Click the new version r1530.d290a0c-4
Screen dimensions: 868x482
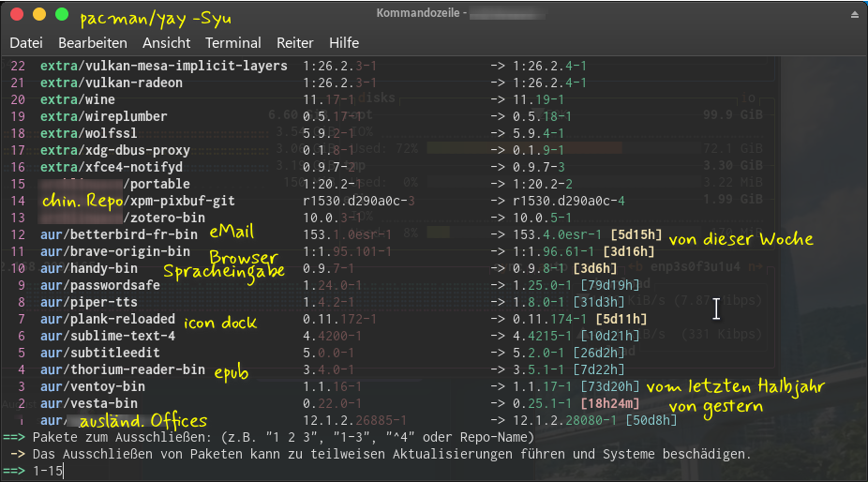[x=569, y=201]
